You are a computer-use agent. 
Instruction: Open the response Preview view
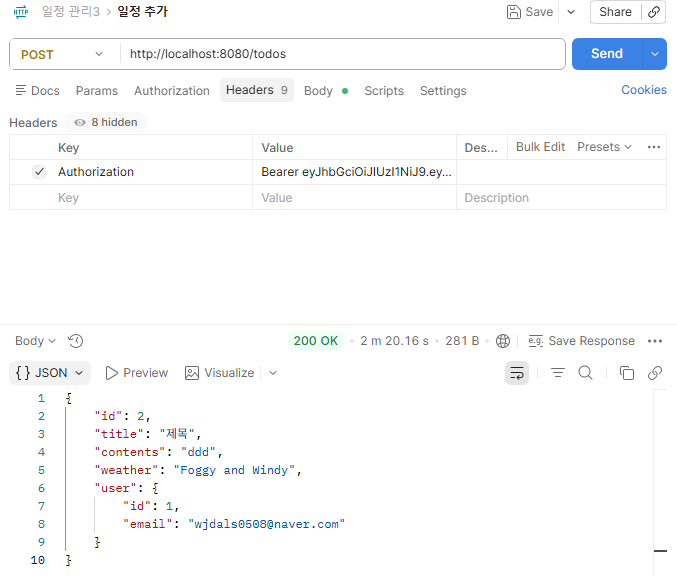pyautogui.click(x=136, y=373)
